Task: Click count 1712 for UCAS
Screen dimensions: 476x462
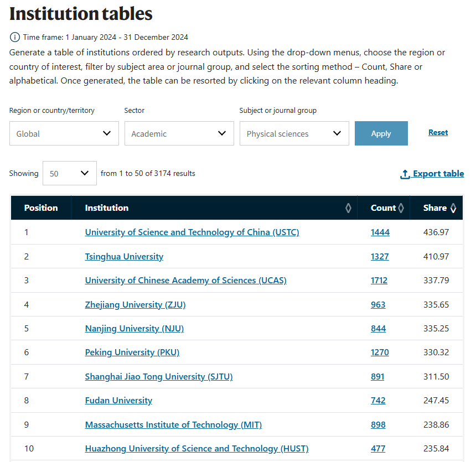Action: tap(379, 281)
